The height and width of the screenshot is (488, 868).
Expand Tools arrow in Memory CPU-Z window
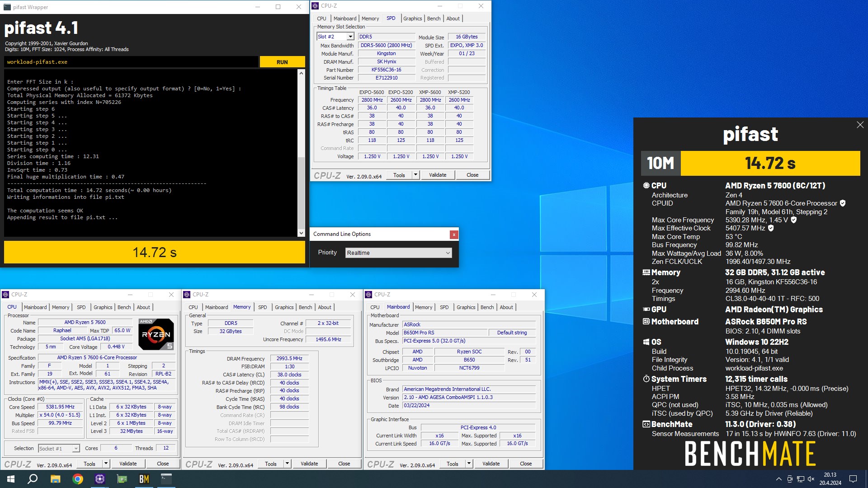[287, 464]
